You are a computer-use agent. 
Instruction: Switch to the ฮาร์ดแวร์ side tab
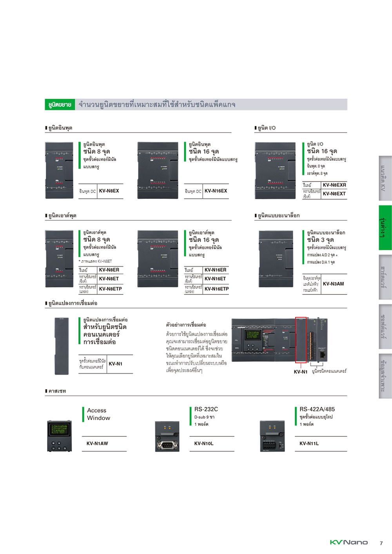pyautogui.click(x=385, y=277)
